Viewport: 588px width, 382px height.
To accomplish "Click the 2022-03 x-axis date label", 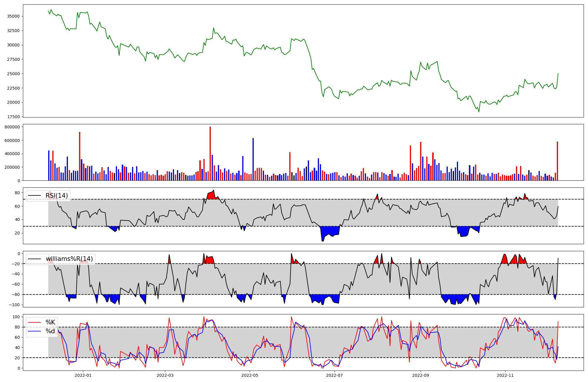I will coord(165,375).
